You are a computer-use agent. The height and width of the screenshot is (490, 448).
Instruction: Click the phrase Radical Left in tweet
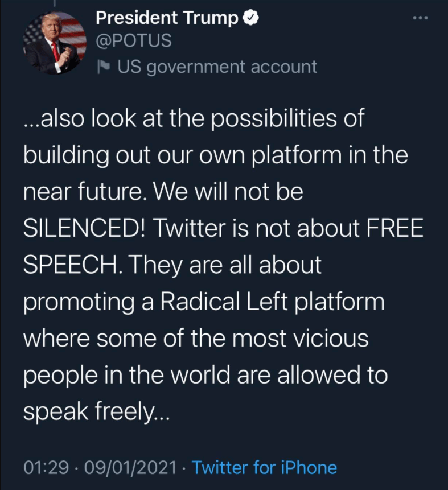224,301
